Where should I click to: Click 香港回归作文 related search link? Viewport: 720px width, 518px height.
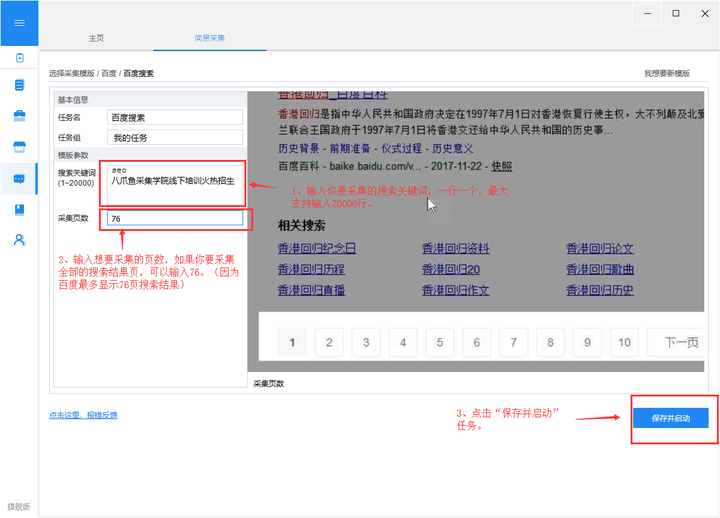pos(456,290)
